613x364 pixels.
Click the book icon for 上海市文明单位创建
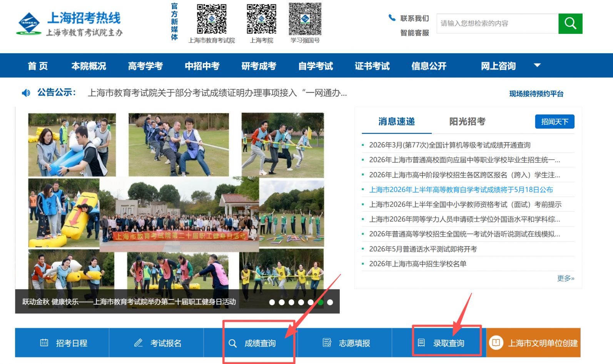[496, 342]
